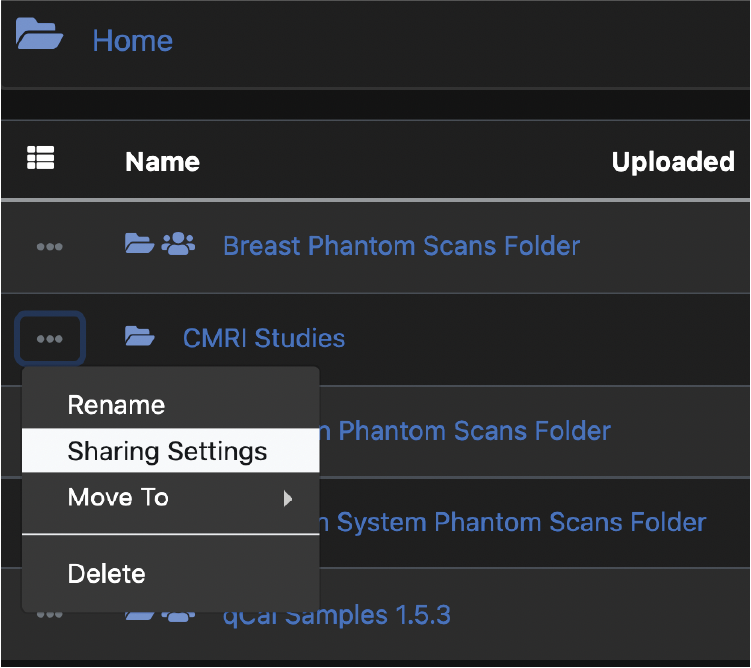Close the CMRI Studies three-dot options menu
Screen dimensions: 751x668
coord(49,339)
